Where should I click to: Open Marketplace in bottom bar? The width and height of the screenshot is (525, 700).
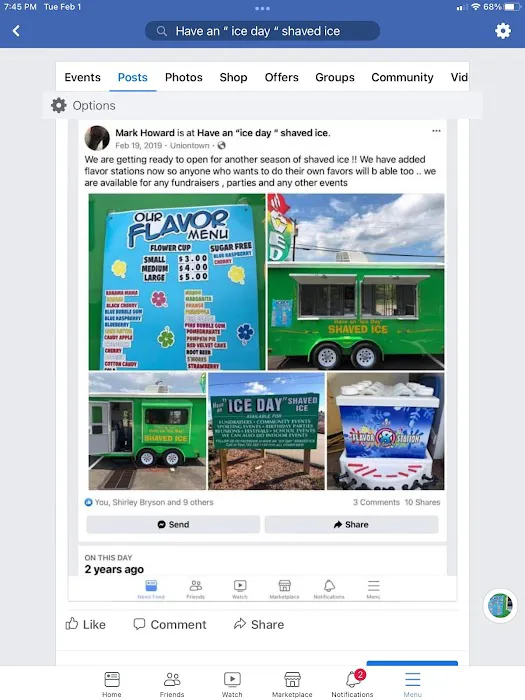click(x=292, y=684)
